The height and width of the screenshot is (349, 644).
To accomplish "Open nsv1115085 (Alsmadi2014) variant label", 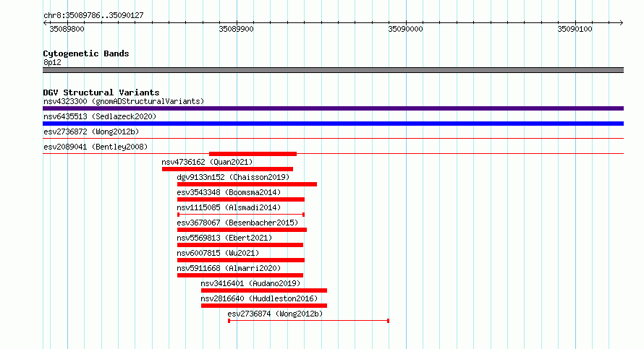I will pyautogui.click(x=229, y=207).
